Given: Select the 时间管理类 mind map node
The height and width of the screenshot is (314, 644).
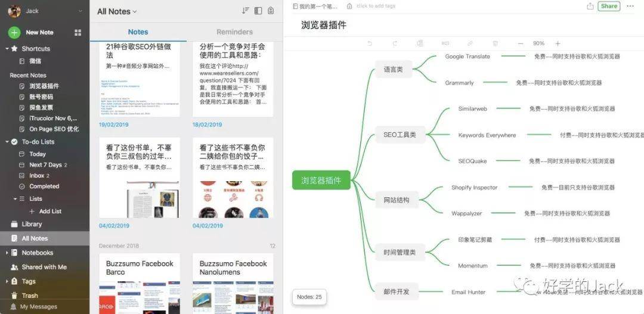Looking at the screenshot, I should pyautogui.click(x=400, y=253).
